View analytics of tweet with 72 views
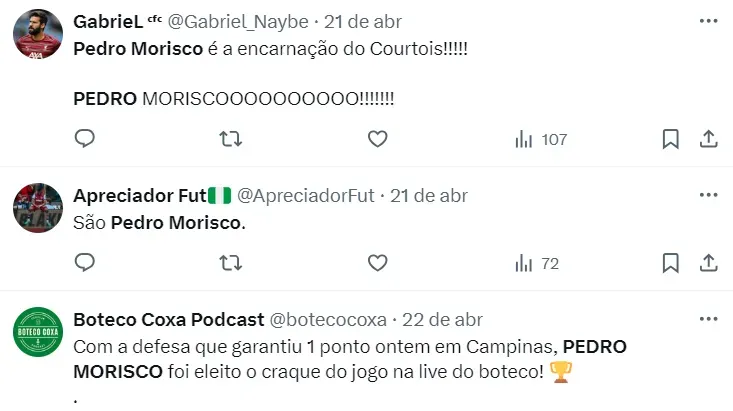This screenshot has width=733, height=411. [x=536, y=263]
